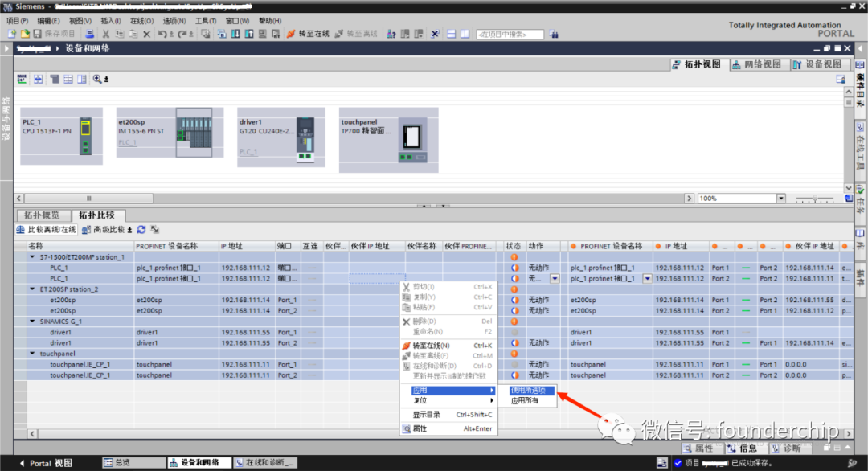Collapse touchpanel tree node
Viewport: 868px width, 471px height.
coord(32,353)
